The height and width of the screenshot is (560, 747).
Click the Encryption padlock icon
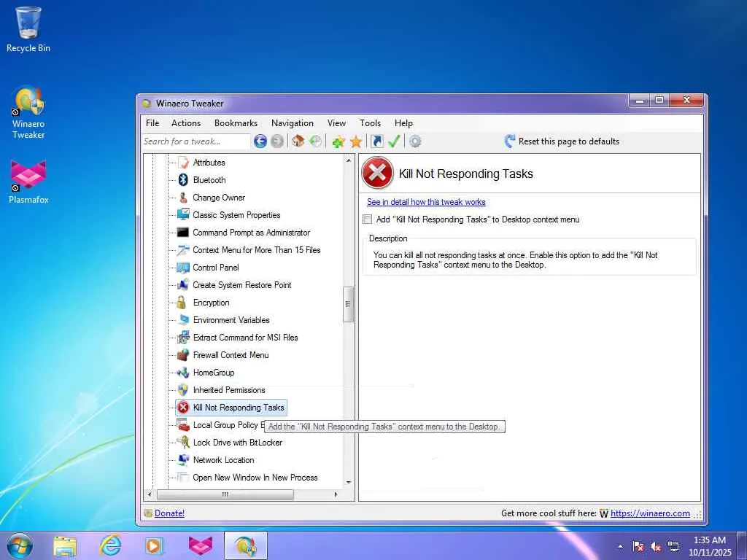click(182, 303)
